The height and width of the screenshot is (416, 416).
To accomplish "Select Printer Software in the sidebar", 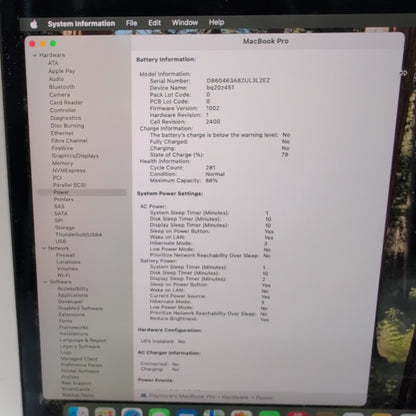I will pyautogui.click(x=80, y=371).
